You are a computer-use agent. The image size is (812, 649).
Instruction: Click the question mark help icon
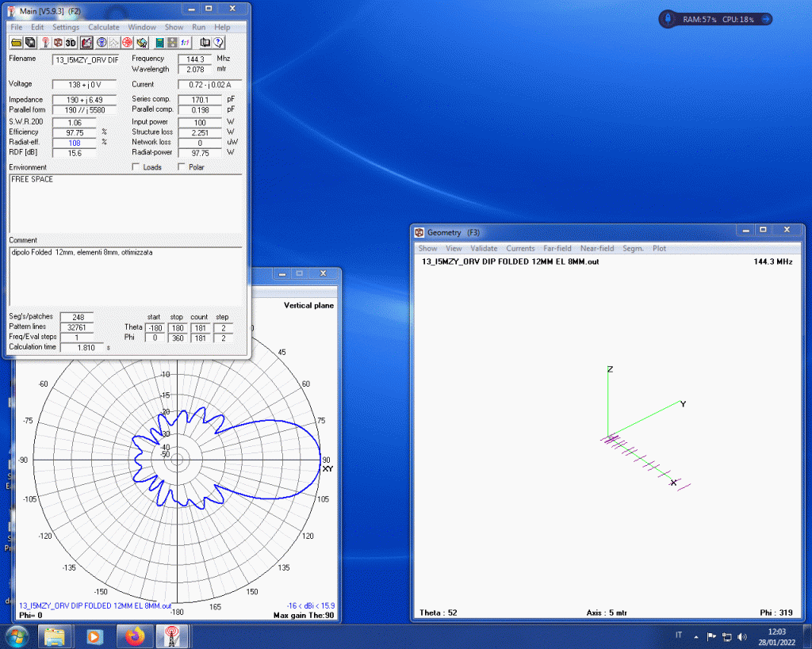[218, 43]
